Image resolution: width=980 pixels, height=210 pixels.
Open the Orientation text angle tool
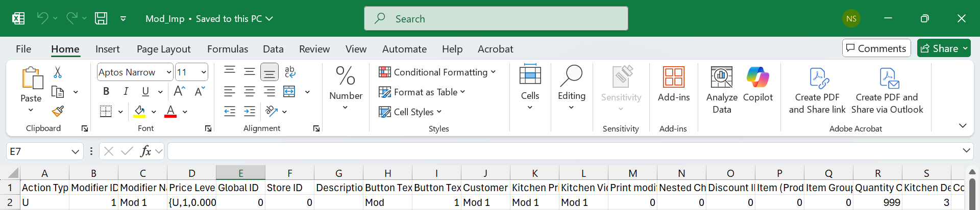pyautogui.click(x=272, y=111)
